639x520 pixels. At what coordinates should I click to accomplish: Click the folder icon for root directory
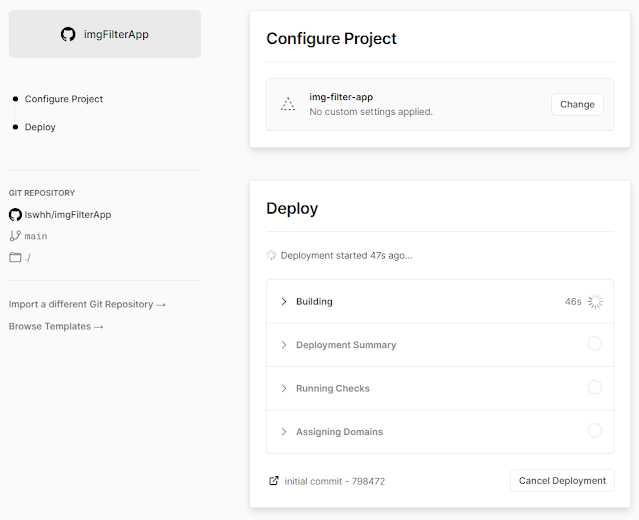[x=15, y=257]
